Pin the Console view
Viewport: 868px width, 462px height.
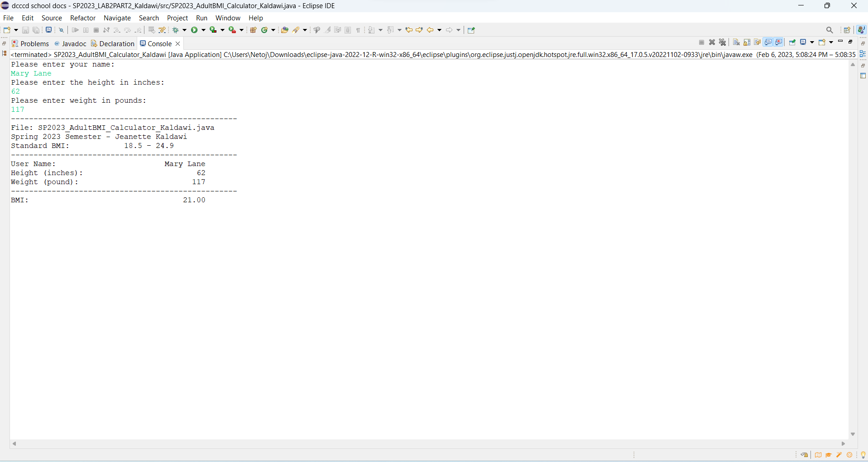(x=792, y=42)
